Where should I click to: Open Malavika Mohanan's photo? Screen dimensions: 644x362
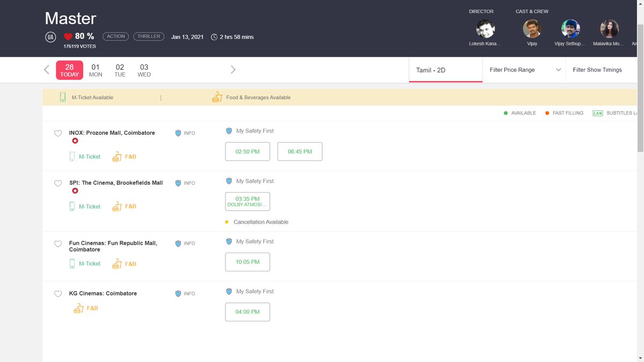[x=610, y=29]
